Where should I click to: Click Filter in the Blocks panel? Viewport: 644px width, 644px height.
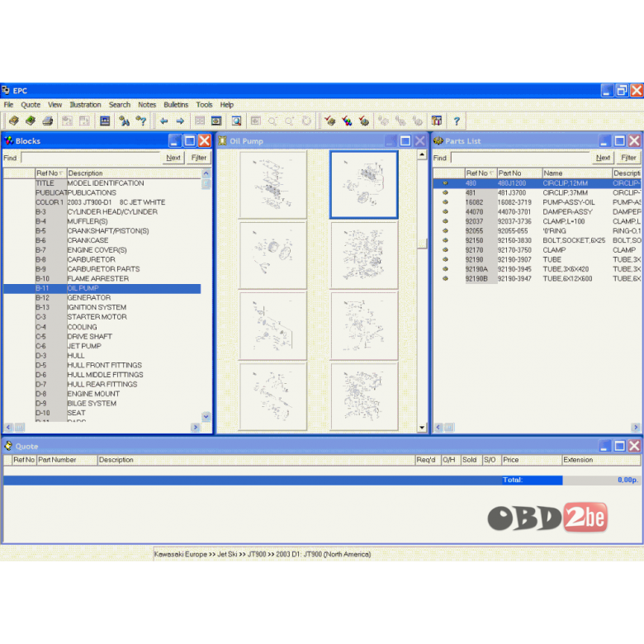[x=199, y=158]
